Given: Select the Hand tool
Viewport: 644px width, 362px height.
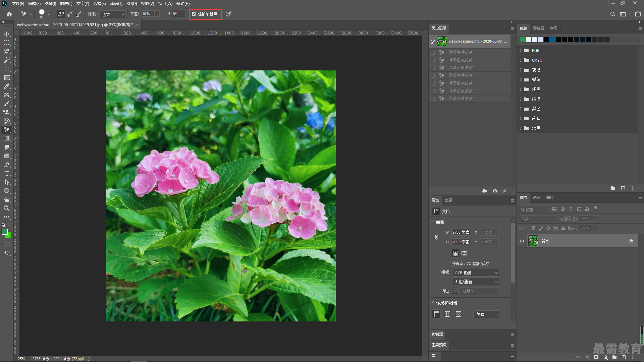Looking at the screenshot, I should [7, 199].
